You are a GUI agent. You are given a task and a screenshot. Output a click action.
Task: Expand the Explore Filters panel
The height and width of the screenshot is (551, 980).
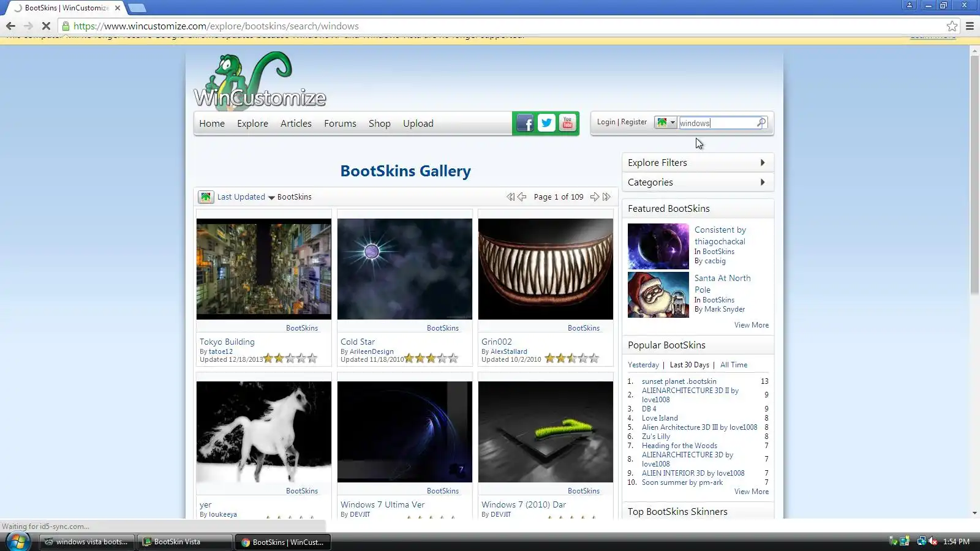coord(698,162)
